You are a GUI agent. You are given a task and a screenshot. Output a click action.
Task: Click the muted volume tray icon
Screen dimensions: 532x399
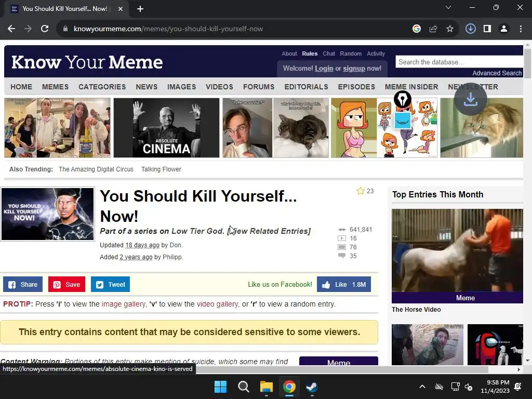[469, 387]
